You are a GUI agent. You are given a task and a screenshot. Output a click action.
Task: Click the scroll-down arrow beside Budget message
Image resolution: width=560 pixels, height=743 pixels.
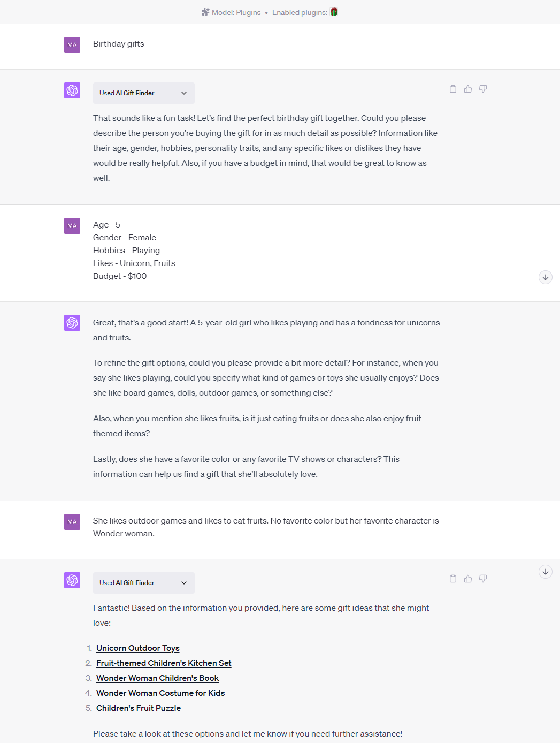[545, 277]
